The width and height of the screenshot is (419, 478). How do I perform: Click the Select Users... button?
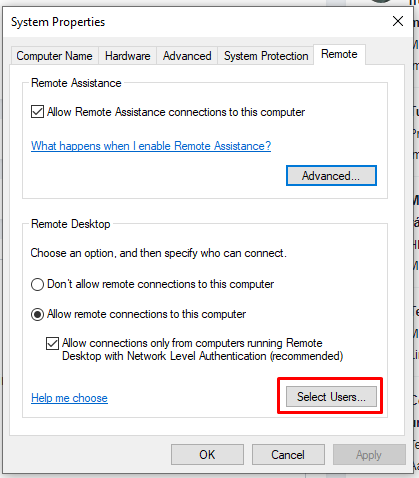[331, 397]
